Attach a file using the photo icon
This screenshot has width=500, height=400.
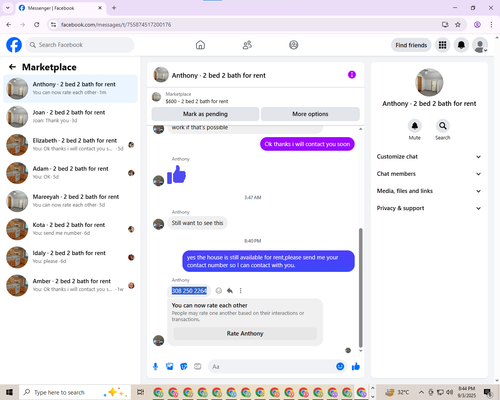coord(170,367)
